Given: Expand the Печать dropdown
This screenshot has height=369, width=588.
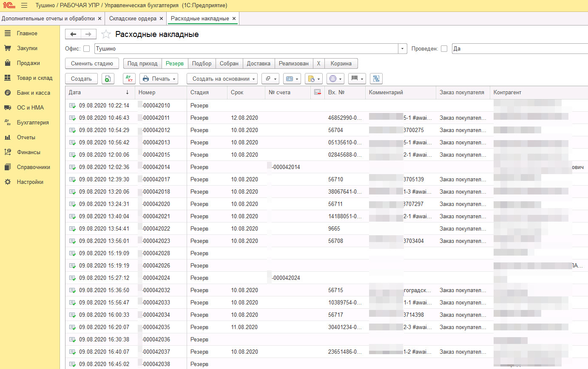Looking at the screenshot, I should [x=158, y=79].
